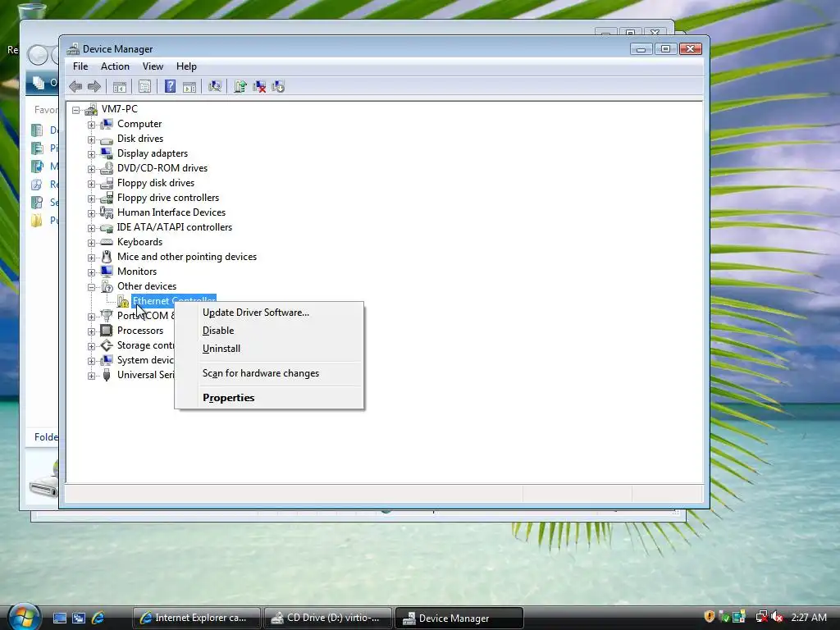The width and height of the screenshot is (840, 630).
Task: Select the Floppy disk drives row
Action: (156, 183)
